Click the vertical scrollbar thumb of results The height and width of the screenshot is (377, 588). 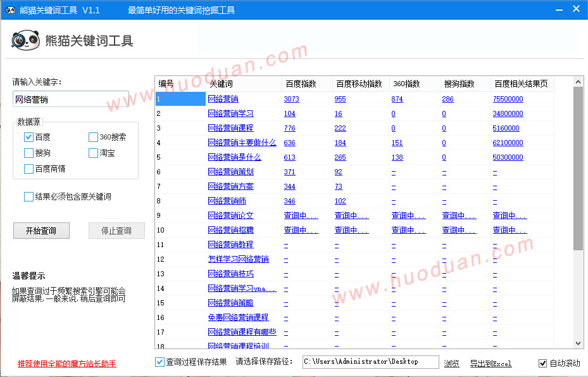(578, 168)
